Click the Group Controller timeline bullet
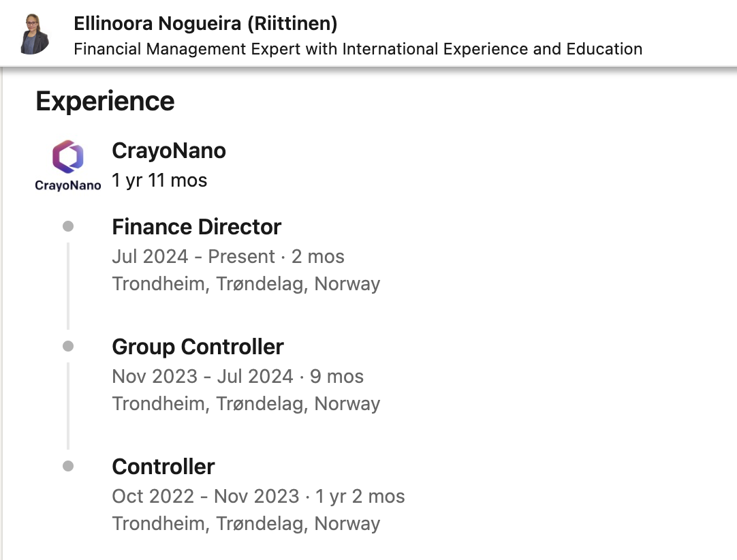 (68, 346)
